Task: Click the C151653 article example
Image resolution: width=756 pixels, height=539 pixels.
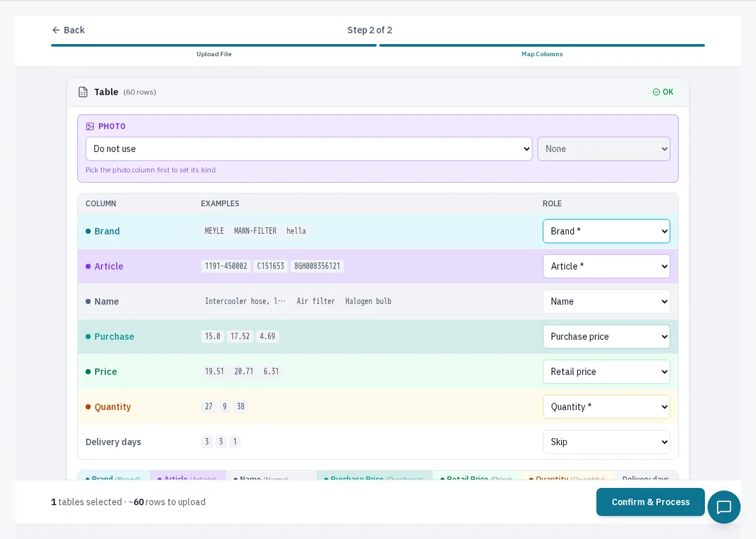Action: (x=271, y=266)
